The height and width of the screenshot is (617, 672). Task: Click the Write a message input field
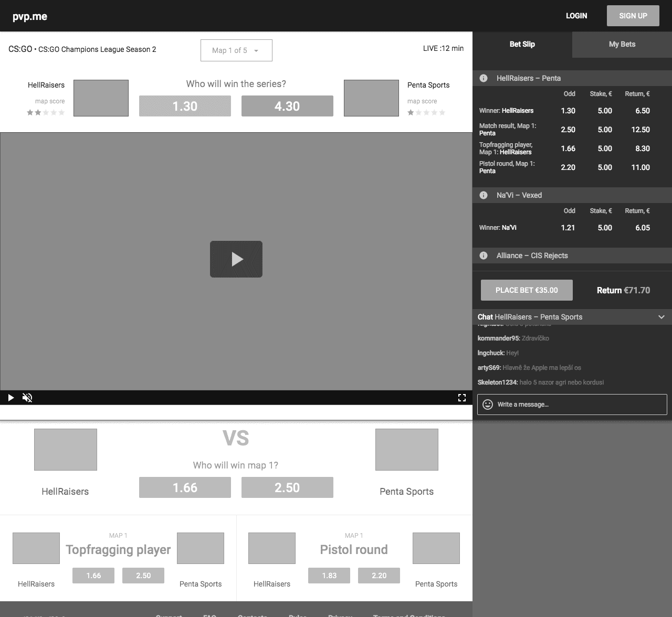tap(572, 405)
